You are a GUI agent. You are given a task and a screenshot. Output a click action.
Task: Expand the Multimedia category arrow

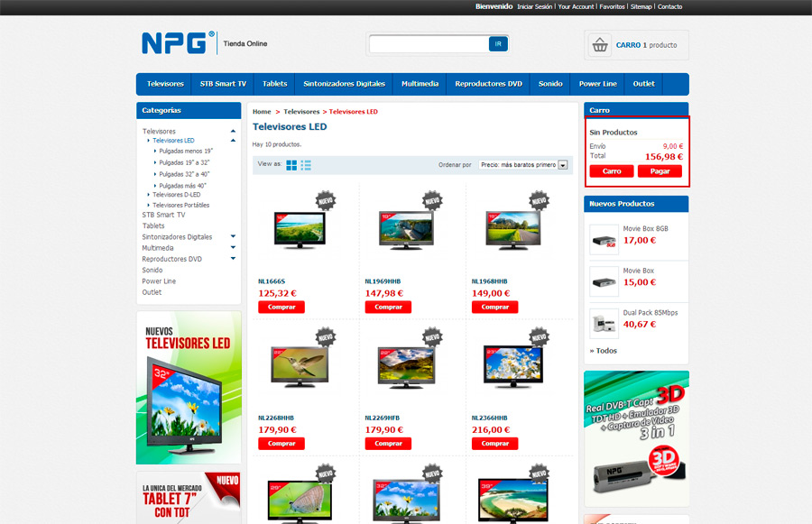233,247
